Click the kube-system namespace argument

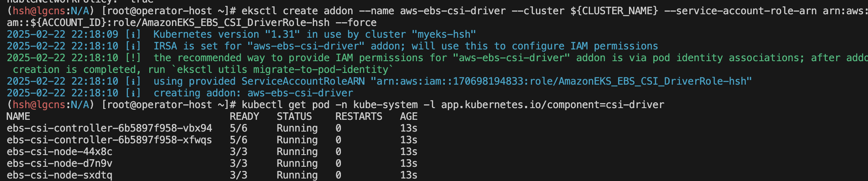[385, 105]
